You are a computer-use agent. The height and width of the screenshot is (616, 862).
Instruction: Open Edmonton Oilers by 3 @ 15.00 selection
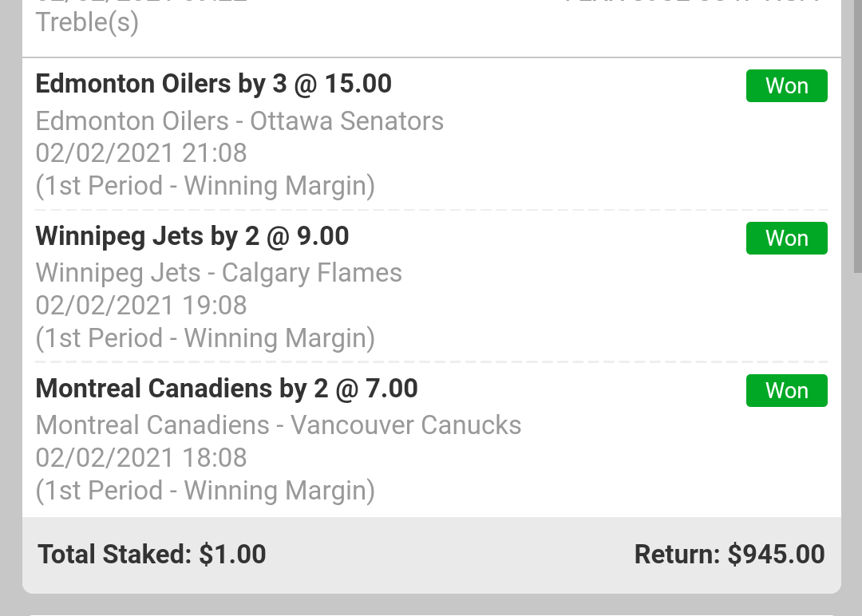click(x=214, y=84)
